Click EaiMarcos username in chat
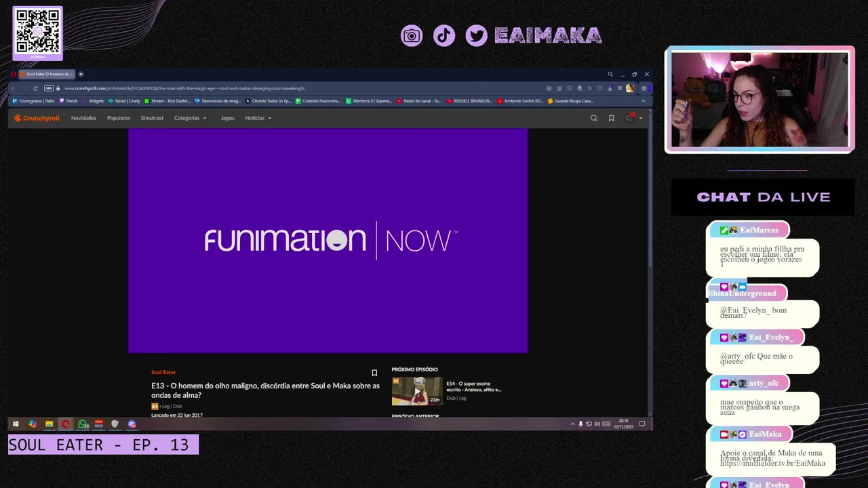This screenshot has width=868, height=488. (x=759, y=230)
